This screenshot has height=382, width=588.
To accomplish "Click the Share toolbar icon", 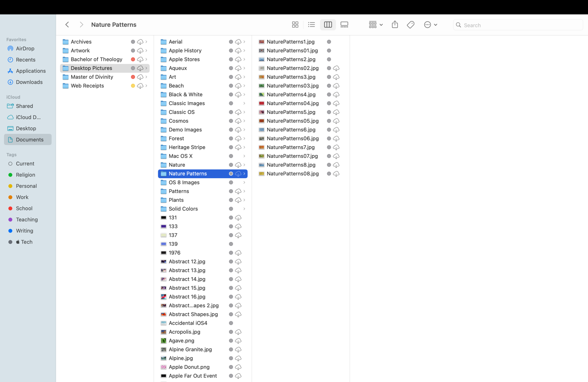I will (x=395, y=25).
